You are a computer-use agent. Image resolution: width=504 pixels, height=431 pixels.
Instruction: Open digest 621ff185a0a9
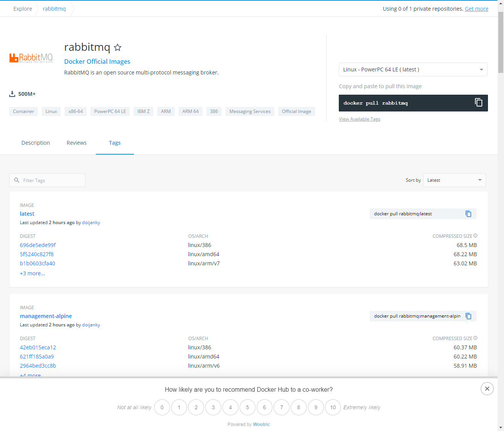[x=37, y=357]
